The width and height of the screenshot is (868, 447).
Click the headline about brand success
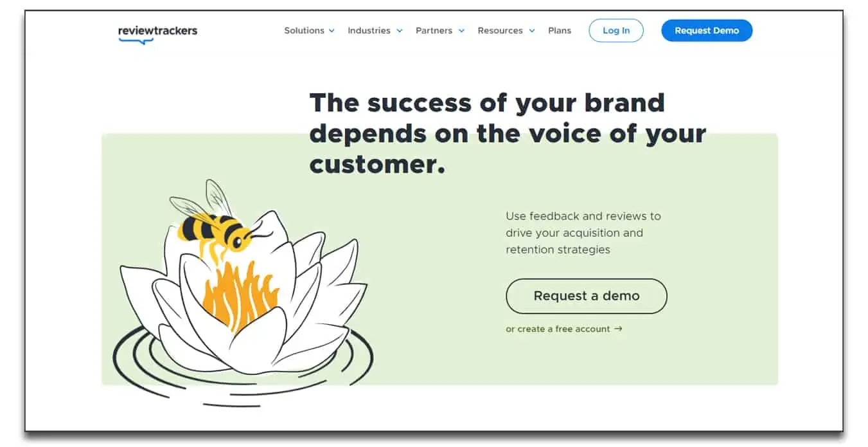pyautogui.click(x=508, y=134)
